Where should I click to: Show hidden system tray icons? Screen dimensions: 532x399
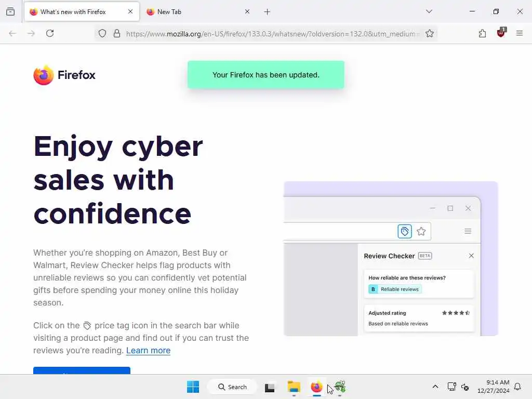pyautogui.click(x=435, y=387)
